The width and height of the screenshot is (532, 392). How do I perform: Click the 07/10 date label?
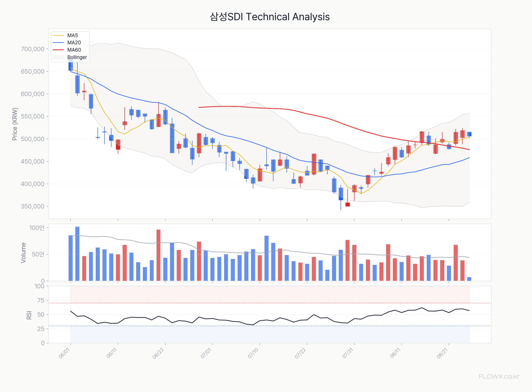(x=253, y=353)
